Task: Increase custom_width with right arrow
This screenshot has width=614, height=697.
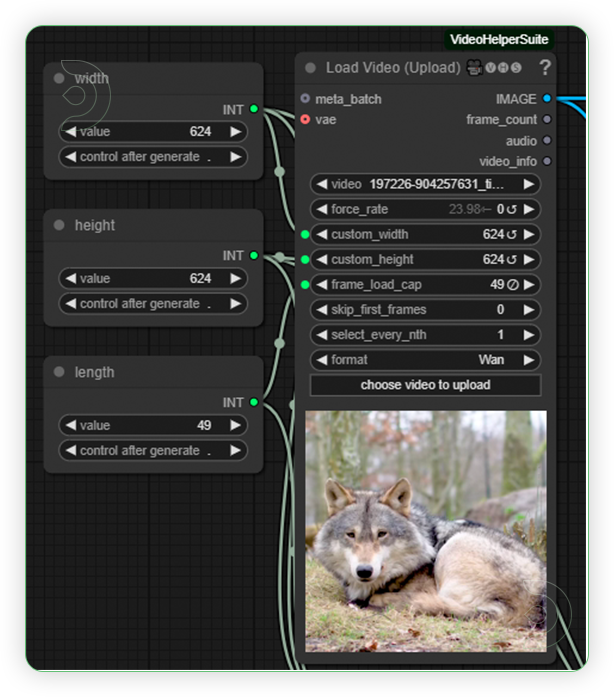Action: [529, 234]
